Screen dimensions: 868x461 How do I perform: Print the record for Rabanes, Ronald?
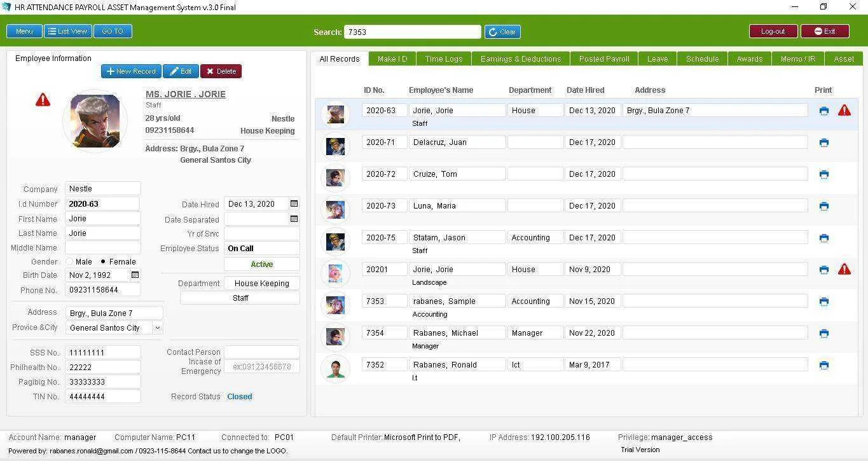pyautogui.click(x=823, y=365)
